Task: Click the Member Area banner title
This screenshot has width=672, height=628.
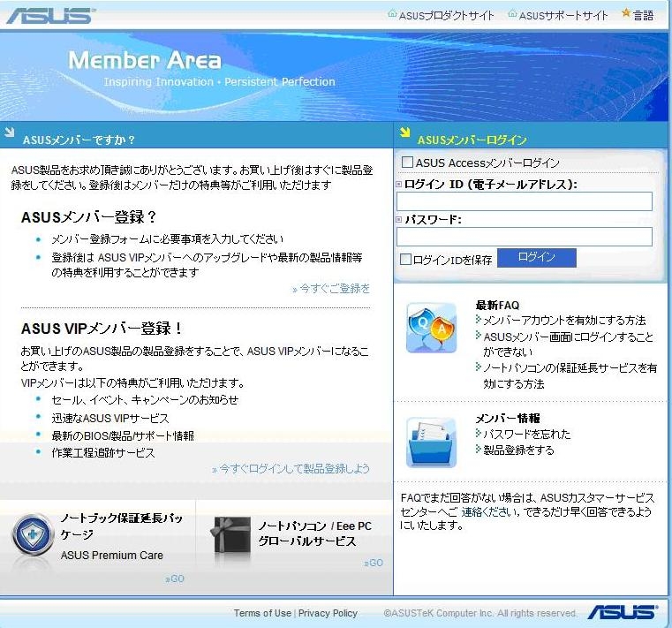Action: tap(145, 60)
